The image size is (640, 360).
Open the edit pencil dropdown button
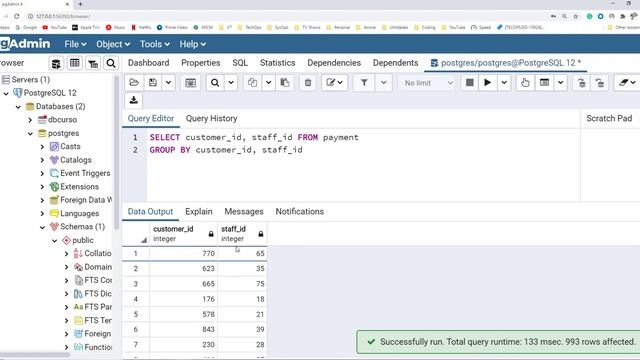click(x=334, y=83)
